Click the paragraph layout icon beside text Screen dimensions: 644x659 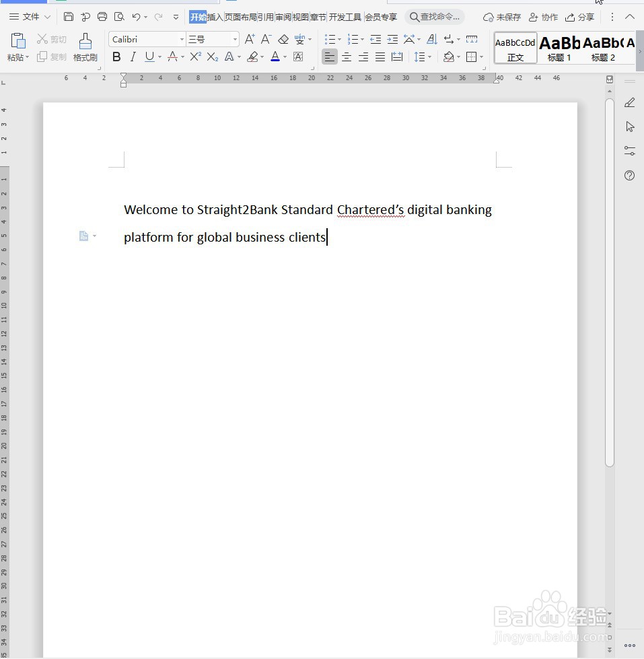tap(83, 236)
